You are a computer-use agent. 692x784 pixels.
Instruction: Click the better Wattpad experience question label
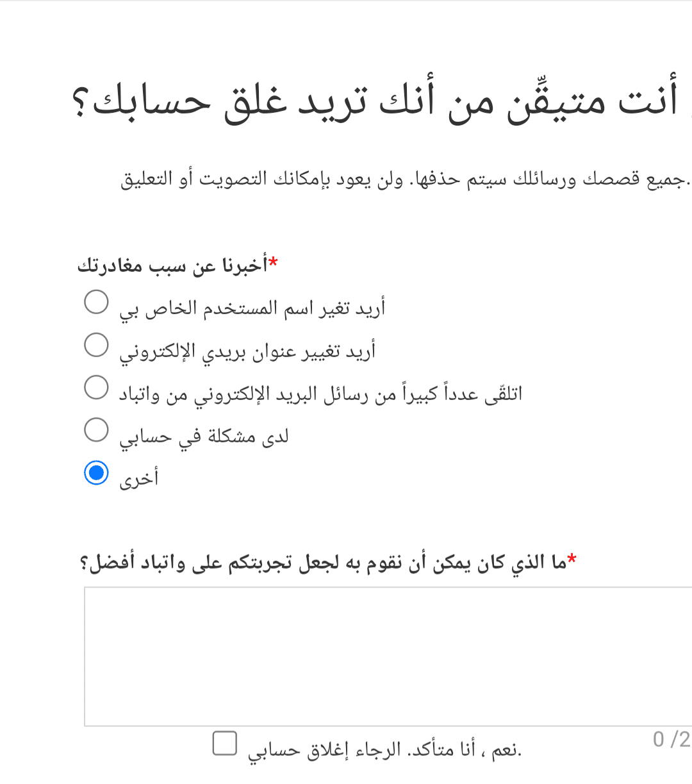pos(324,563)
